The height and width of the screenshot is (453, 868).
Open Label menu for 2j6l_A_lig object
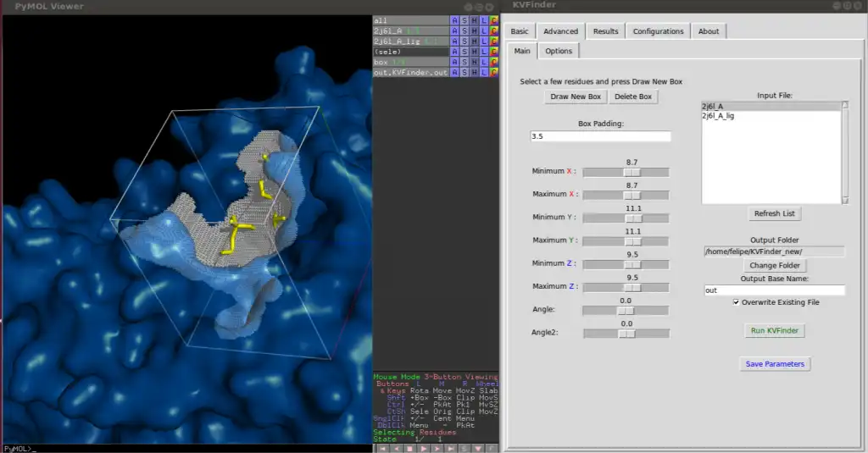coord(484,41)
